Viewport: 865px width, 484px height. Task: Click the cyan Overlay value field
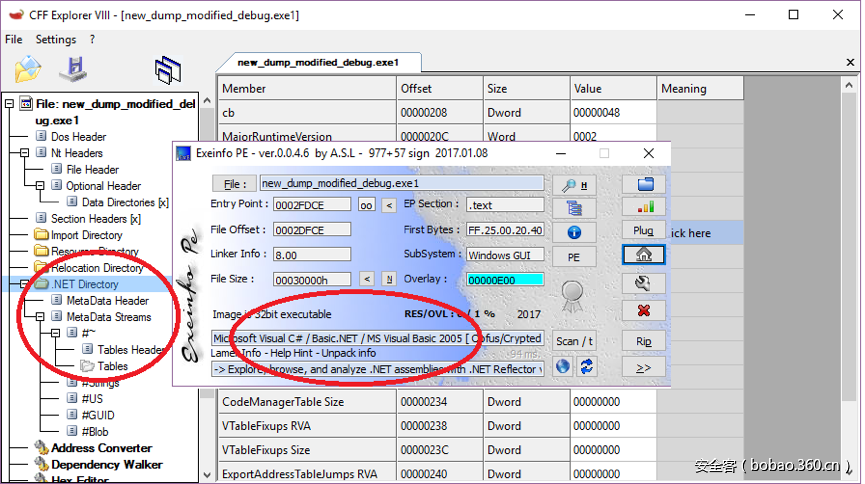coord(504,279)
